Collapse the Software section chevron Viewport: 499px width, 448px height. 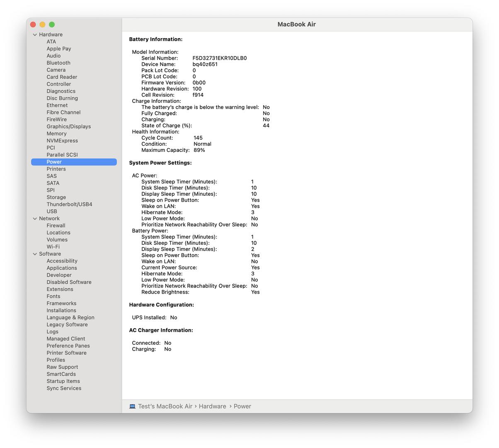coord(35,254)
